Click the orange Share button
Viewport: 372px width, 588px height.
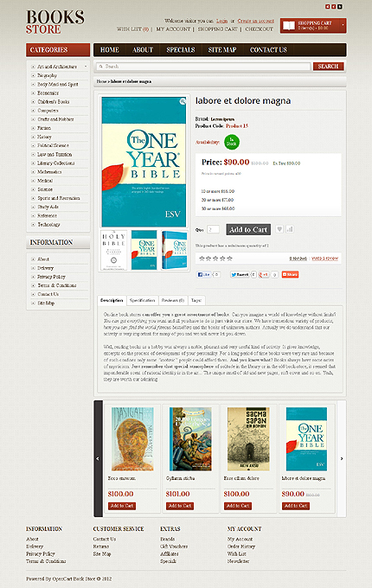tap(291, 274)
